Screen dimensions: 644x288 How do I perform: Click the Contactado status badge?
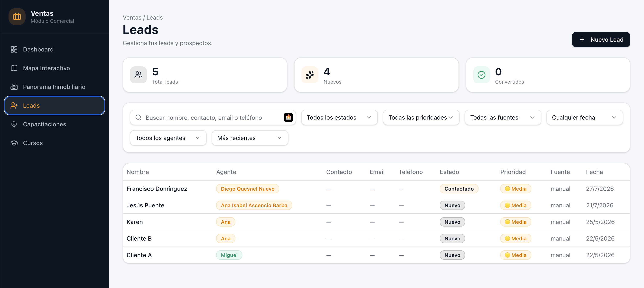(x=459, y=189)
